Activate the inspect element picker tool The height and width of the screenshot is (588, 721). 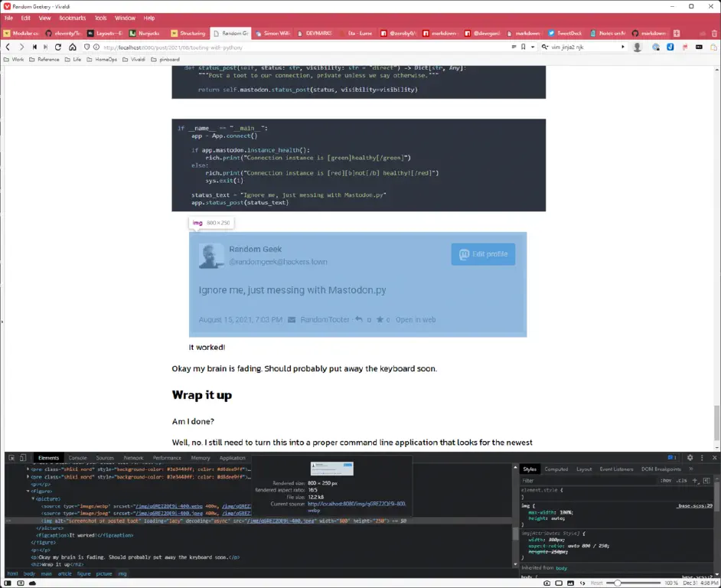11,458
